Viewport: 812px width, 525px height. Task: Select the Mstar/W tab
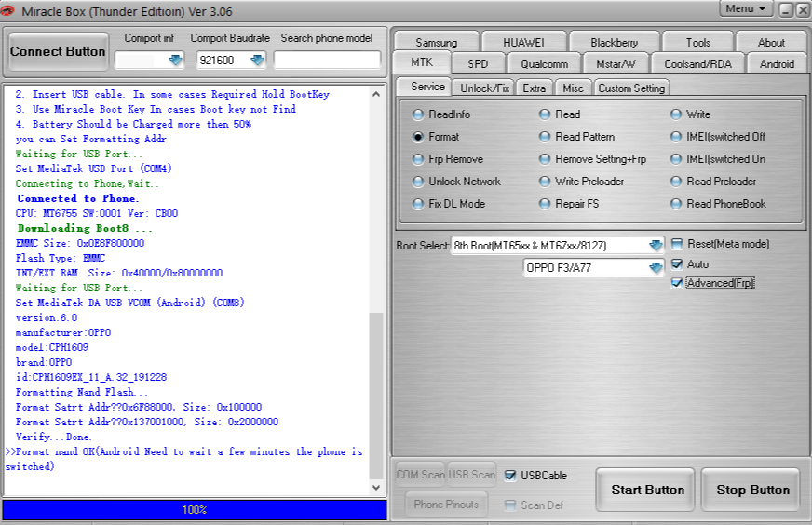point(616,63)
